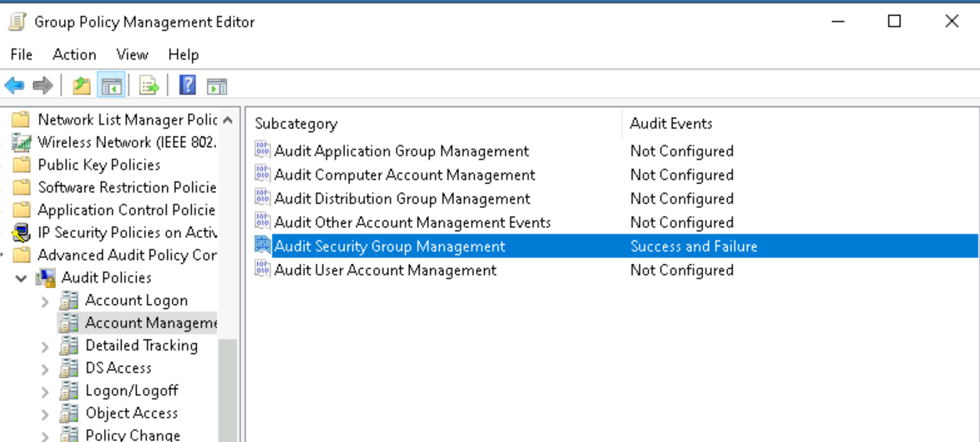Select the Logon/Logoff tree item
This screenshot has width=980, height=442.
(x=131, y=390)
